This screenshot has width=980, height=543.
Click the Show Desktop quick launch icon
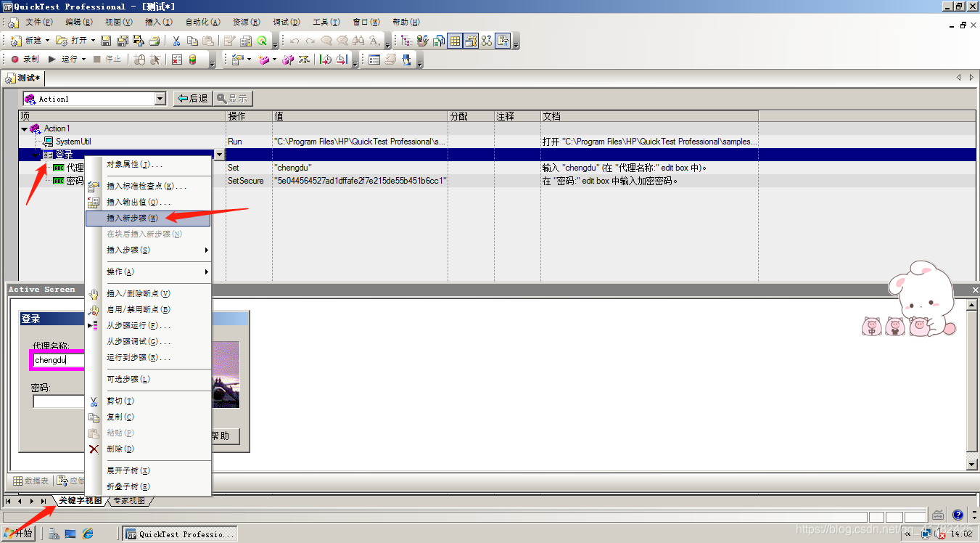tap(71, 534)
